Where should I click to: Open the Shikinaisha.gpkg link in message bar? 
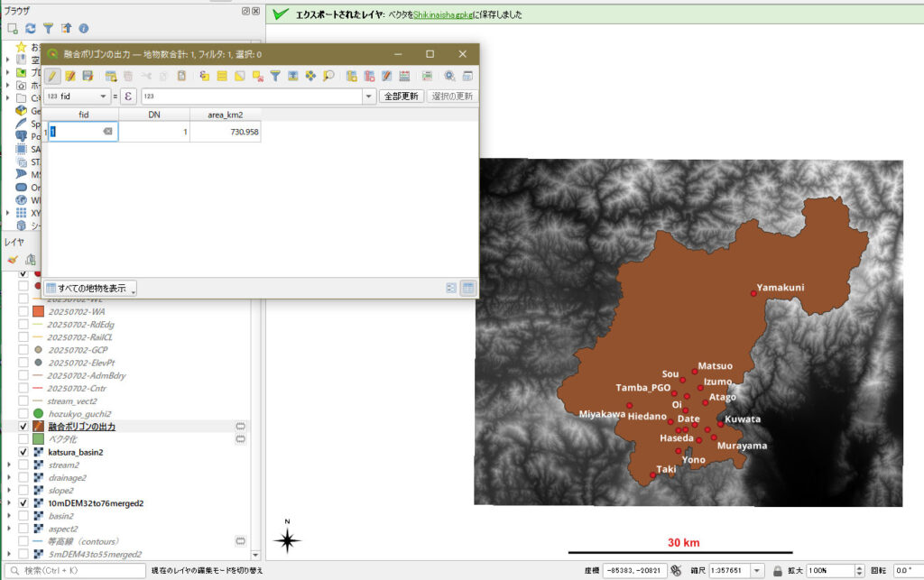coord(442,15)
